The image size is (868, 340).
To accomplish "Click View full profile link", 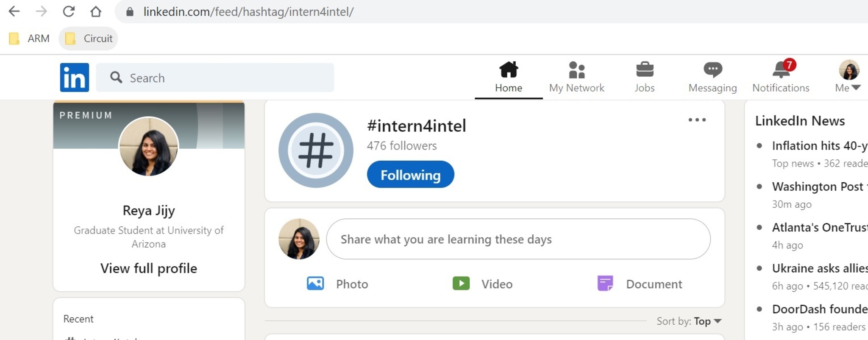I will (x=148, y=268).
